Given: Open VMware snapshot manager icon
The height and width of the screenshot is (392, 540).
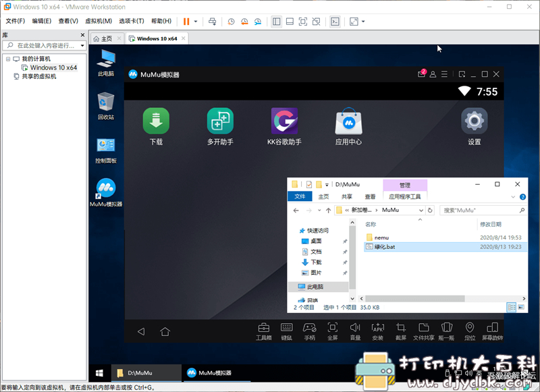Looking at the screenshot, I should pos(258,22).
